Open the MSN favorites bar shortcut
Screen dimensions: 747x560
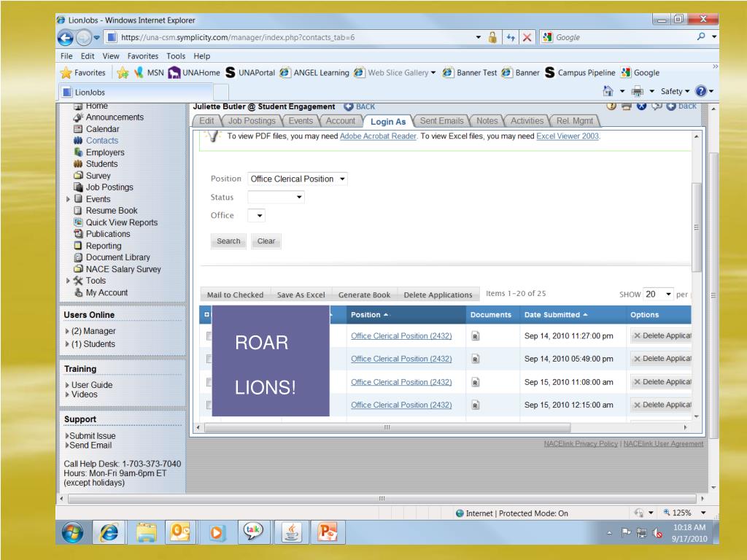point(150,73)
